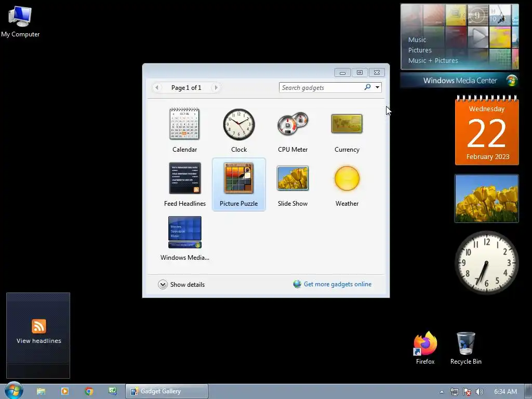Click the tulips Slide Show desktop gadget

pyautogui.click(x=486, y=198)
